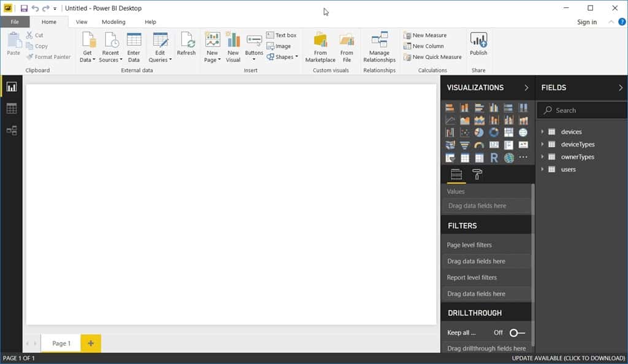The image size is (628, 364).
Task: Select the Clustered column chart visual
Action: pos(494,108)
